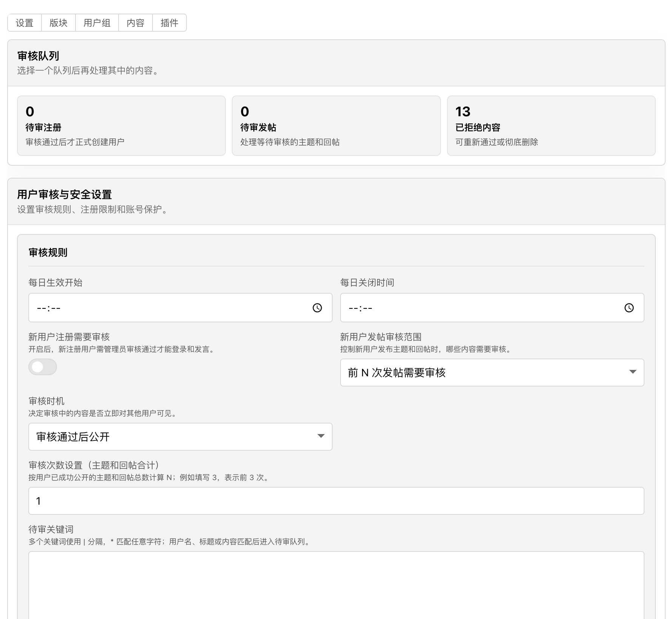Focus the 每日关闭时间 time input

coord(492,308)
